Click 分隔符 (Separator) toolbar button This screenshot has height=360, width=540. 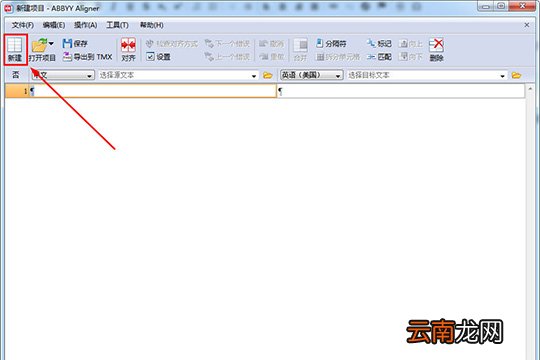click(x=331, y=44)
